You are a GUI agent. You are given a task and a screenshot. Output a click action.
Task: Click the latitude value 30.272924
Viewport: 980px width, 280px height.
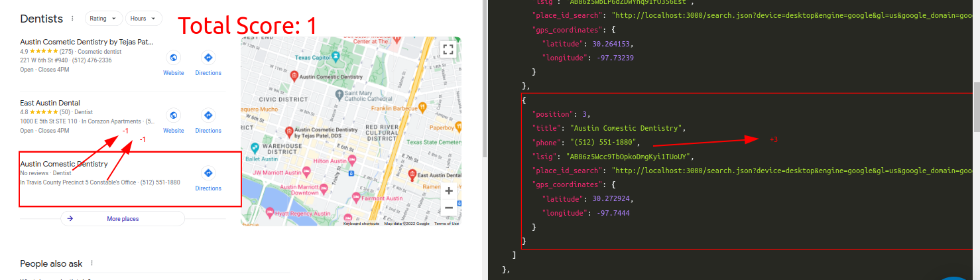point(613,198)
